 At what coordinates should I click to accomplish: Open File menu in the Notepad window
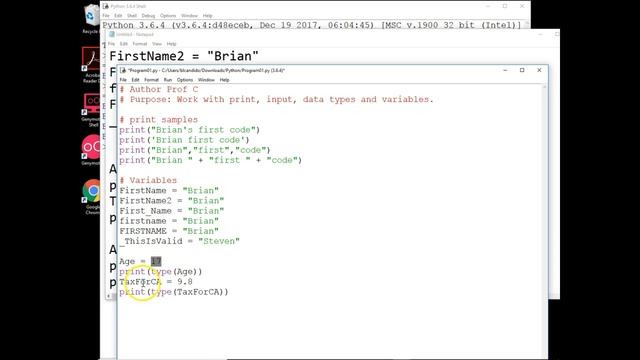pyautogui.click(x=111, y=44)
